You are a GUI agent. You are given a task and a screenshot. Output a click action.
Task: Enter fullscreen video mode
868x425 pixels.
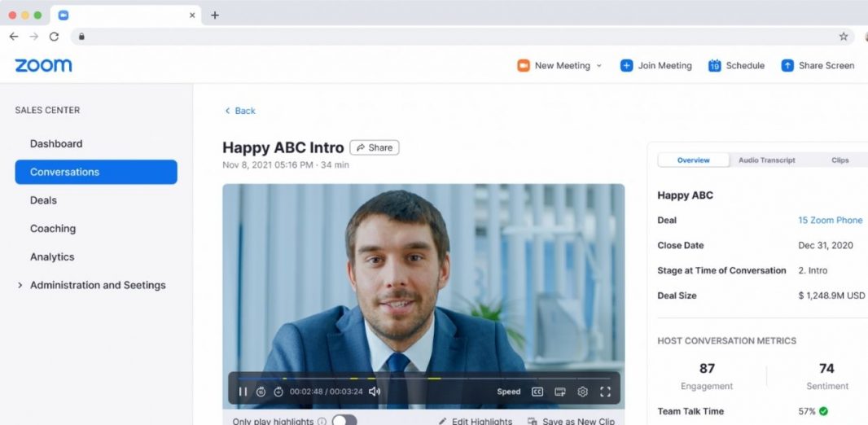tap(605, 392)
